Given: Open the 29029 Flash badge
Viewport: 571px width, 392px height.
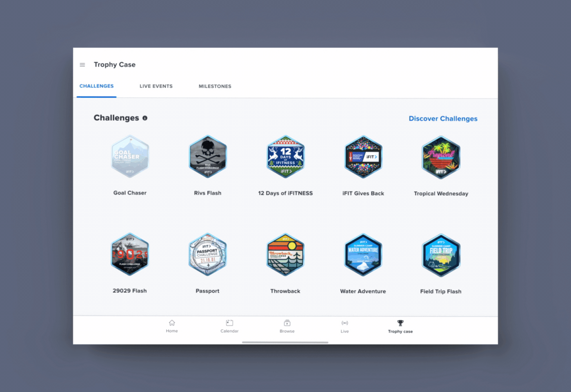Looking at the screenshot, I should tap(130, 254).
